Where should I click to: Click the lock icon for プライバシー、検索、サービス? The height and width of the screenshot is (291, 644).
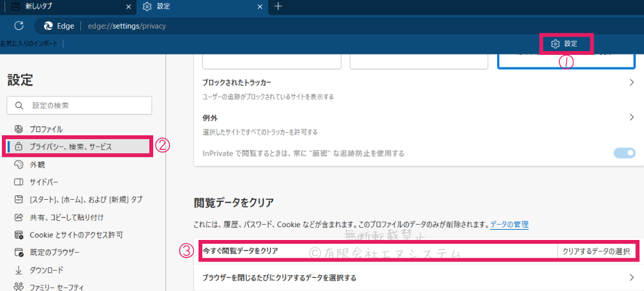pyautogui.click(x=18, y=147)
